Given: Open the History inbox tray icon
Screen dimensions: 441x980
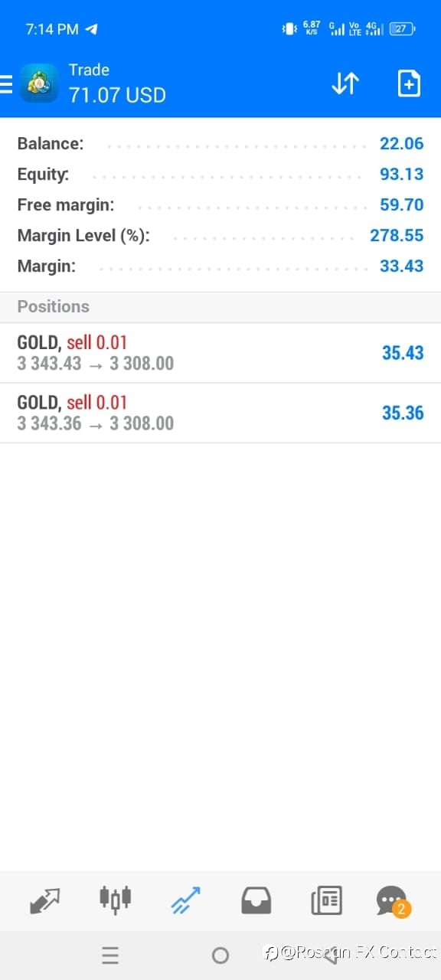Looking at the screenshot, I should 256,900.
